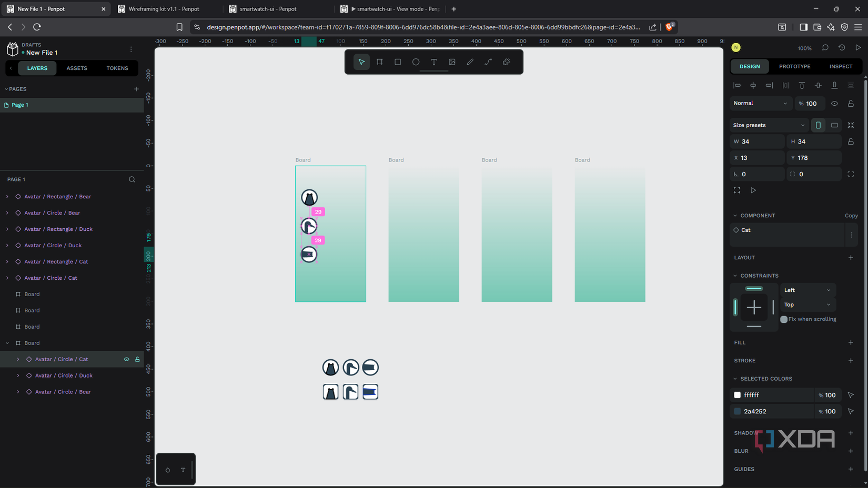Select the Path (pen) tool

pos(470,62)
